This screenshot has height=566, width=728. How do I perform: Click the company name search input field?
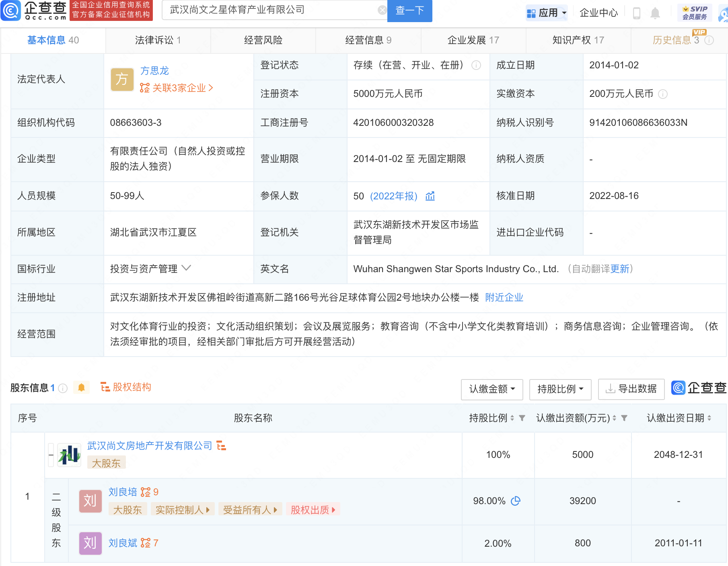point(269,10)
